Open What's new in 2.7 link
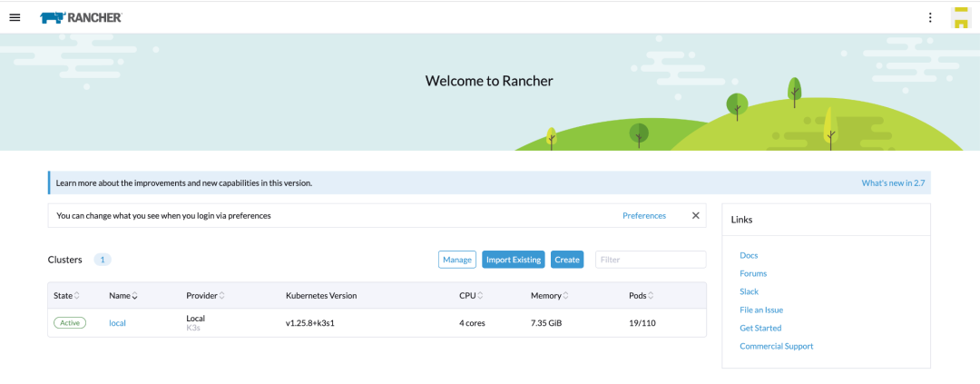Image resolution: width=980 pixels, height=384 pixels. [896, 182]
